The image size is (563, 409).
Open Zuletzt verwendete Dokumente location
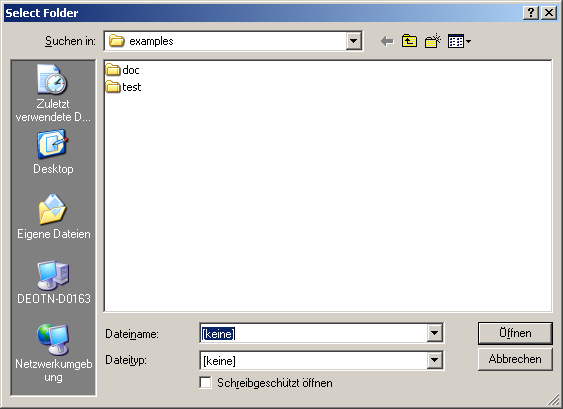53,93
